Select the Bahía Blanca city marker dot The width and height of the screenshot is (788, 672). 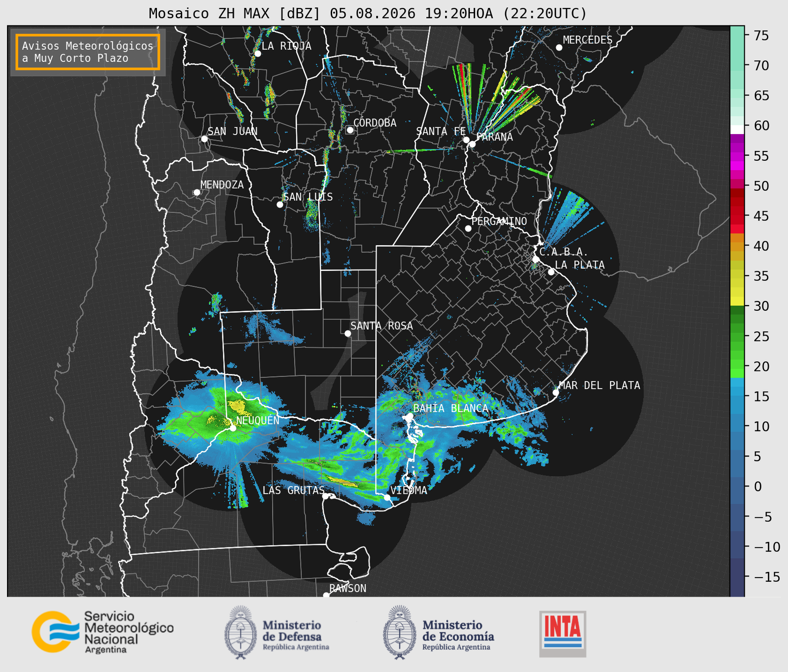click(x=410, y=416)
